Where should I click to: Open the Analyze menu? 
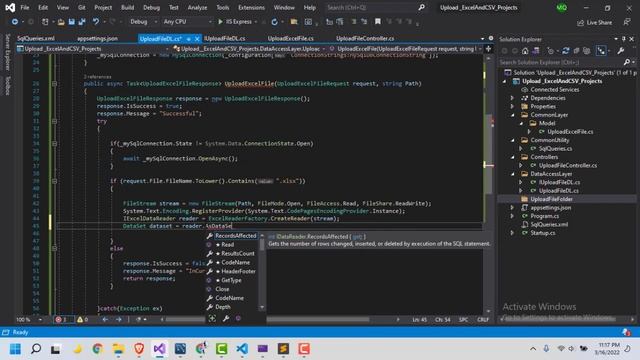click(197, 7)
